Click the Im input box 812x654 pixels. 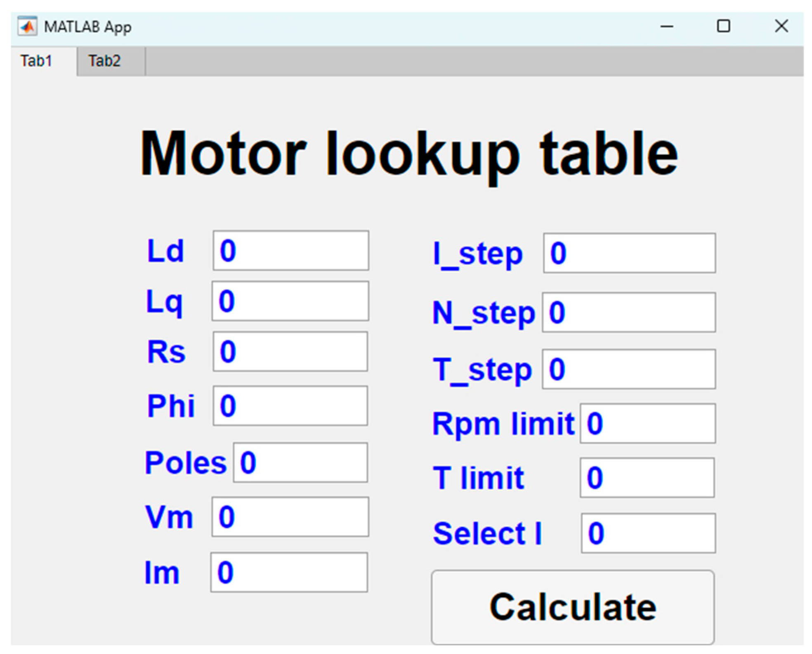[x=289, y=572]
